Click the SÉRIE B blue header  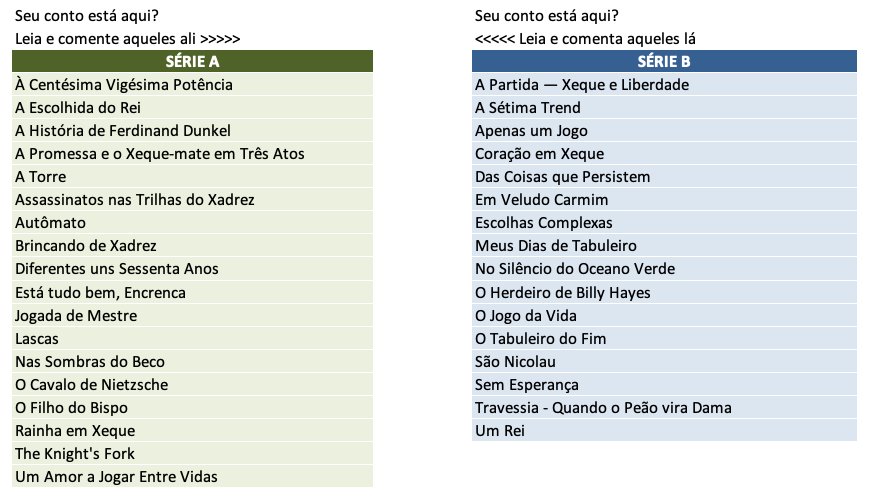pyautogui.click(x=664, y=62)
